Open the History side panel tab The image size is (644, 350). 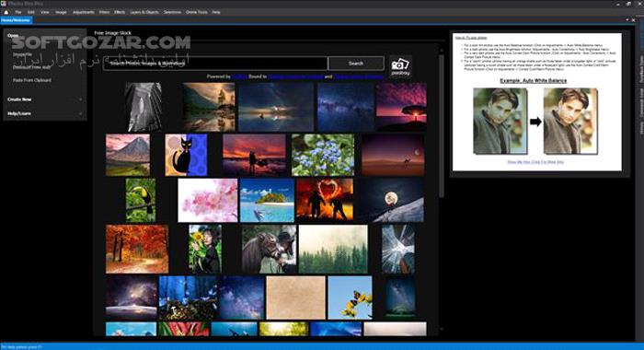pyautogui.click(x=641, y=127)
